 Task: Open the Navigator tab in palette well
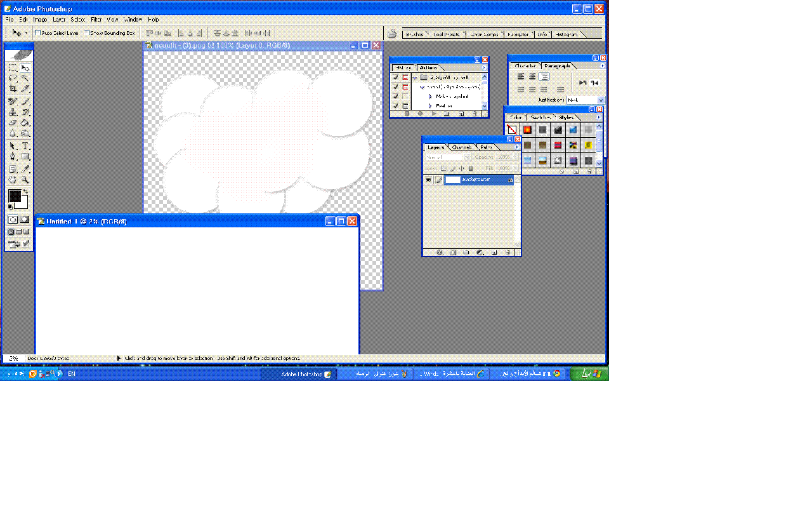coord(518,34)
